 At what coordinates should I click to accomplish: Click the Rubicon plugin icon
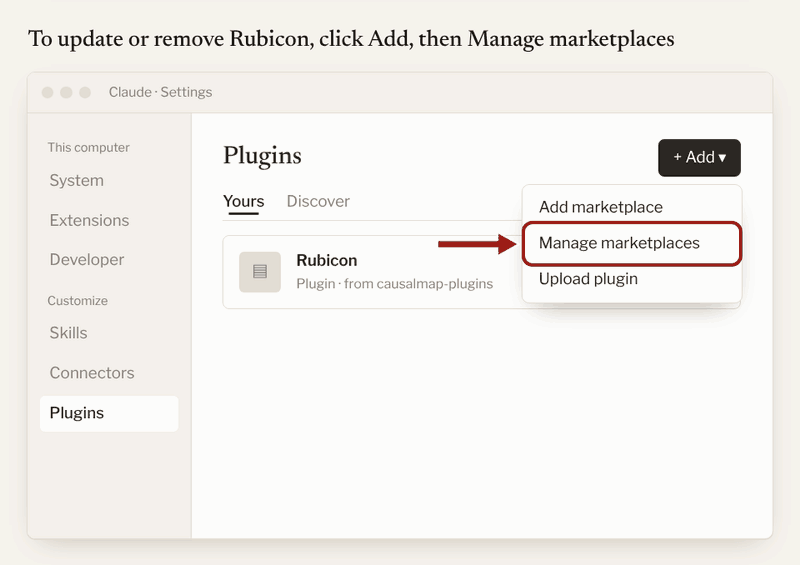pyautogui.click(x=260, y=272)
